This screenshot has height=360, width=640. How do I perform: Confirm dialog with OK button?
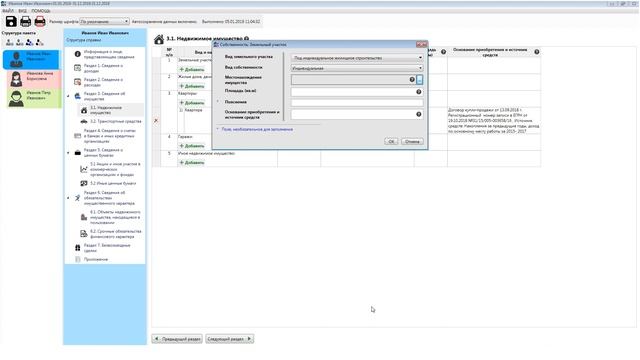(391, 141)
